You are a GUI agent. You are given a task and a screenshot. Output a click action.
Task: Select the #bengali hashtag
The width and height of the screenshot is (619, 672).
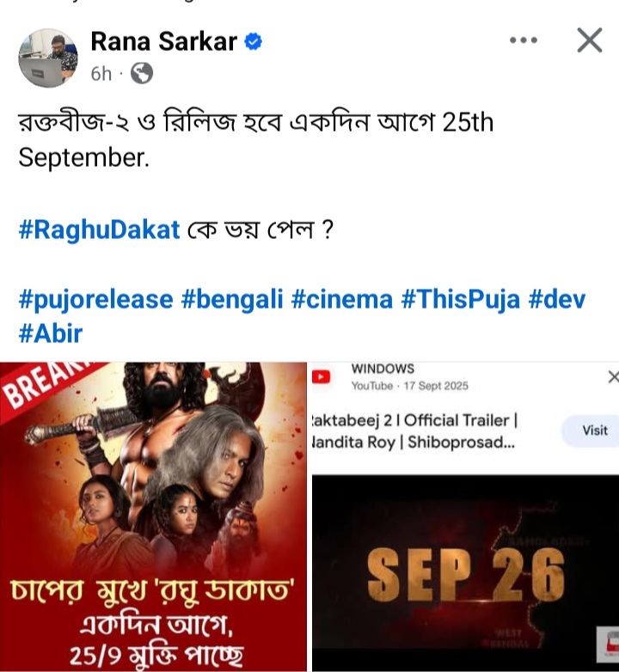tap(232, 300)
